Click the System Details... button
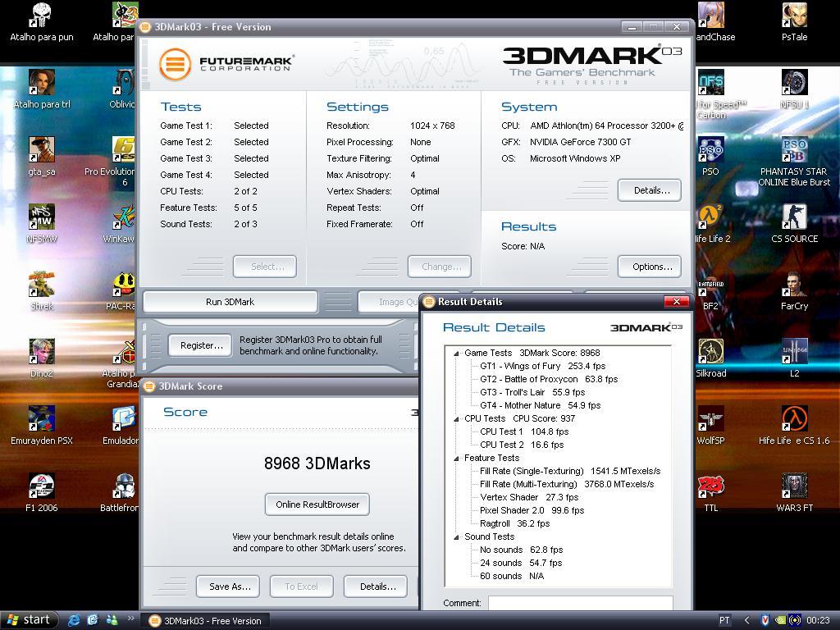 coord(650,190)
